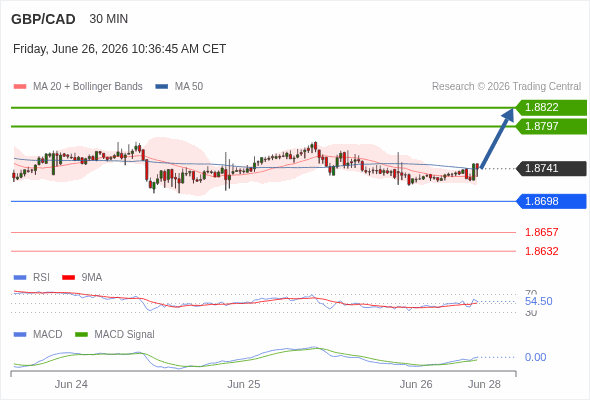Open the Trading Central research credit
Viewport: 590px width, 400px height.
(x=506, y=87)
